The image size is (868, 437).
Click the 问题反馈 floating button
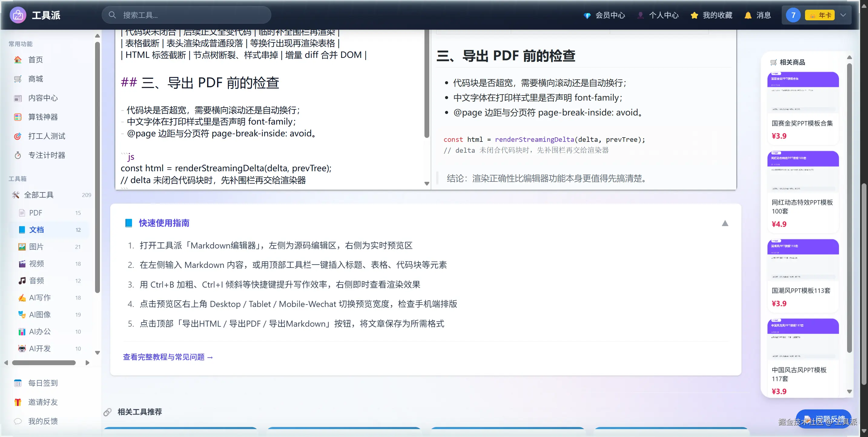[823, 419]
